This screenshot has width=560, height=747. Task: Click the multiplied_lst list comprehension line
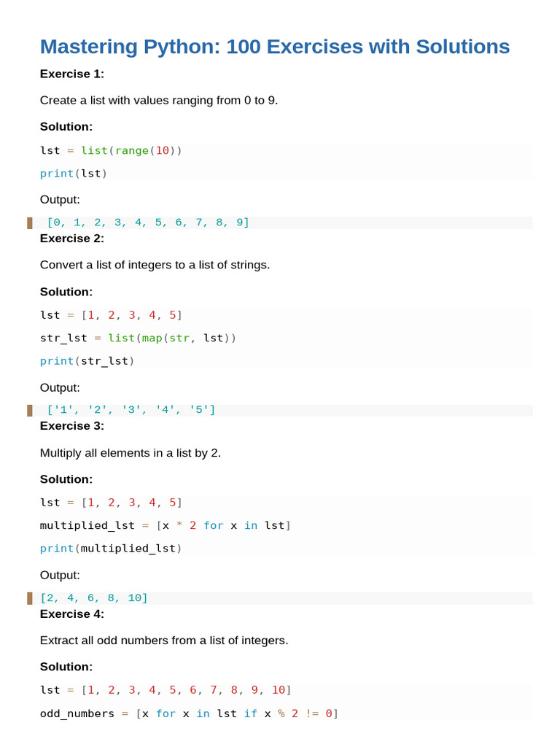tap(166, 525)
